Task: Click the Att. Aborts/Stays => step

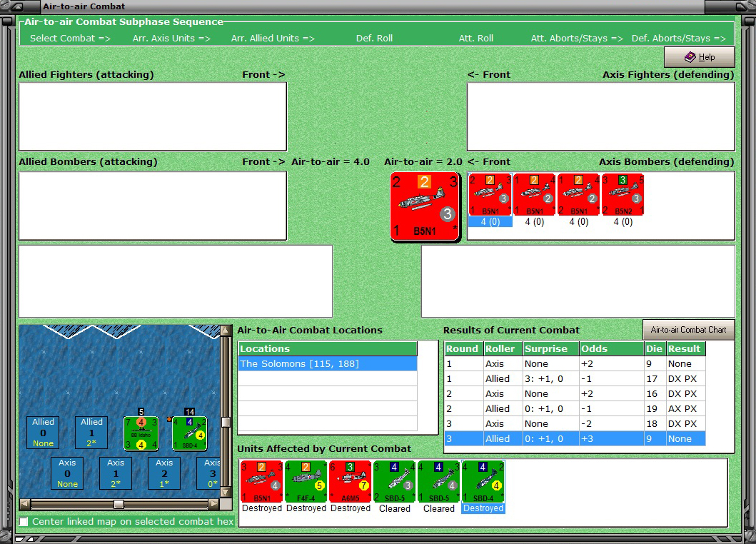Action: click(x=577, y=38)
